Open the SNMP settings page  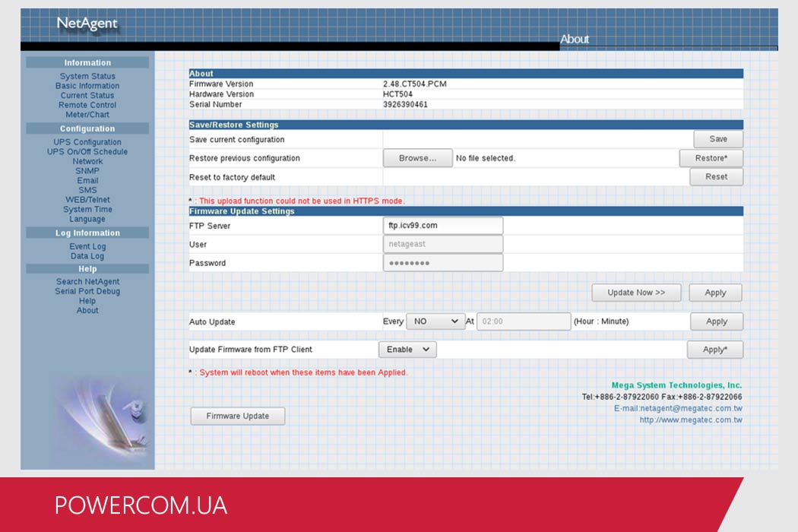coord(87,171)
